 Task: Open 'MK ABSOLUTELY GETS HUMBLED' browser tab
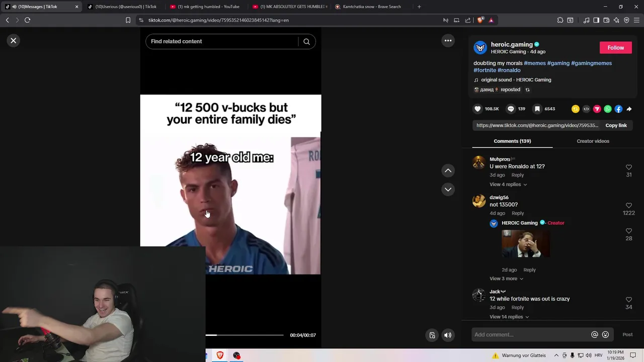click(x=289, y=7)
